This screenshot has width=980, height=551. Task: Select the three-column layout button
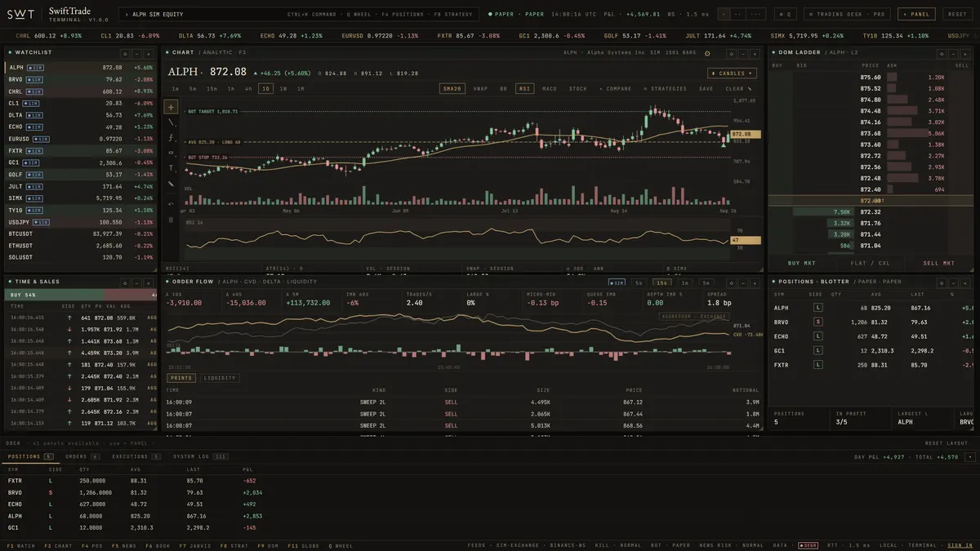tap(756, 15)
